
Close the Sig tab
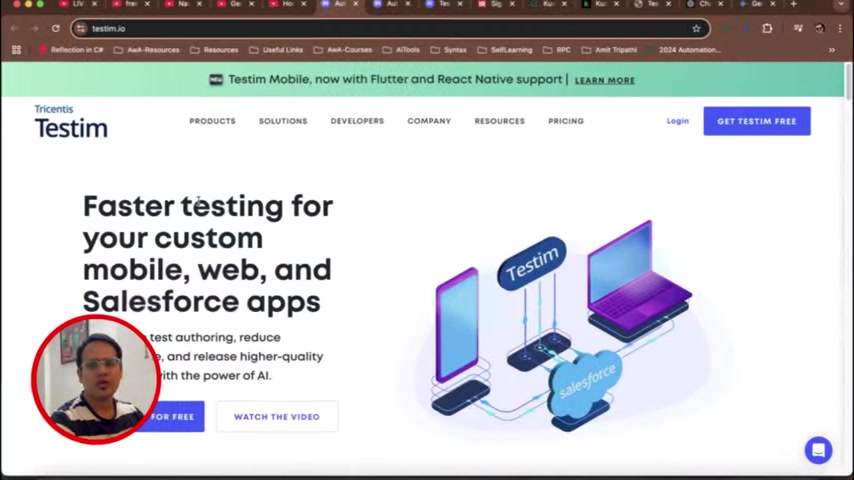click(x=512, y=4)
